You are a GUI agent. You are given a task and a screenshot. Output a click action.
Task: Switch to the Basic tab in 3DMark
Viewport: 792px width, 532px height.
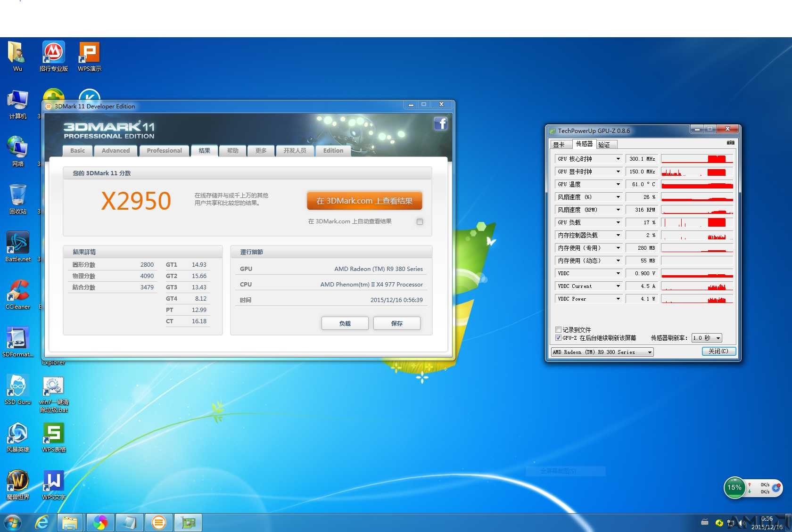[77, 151]
